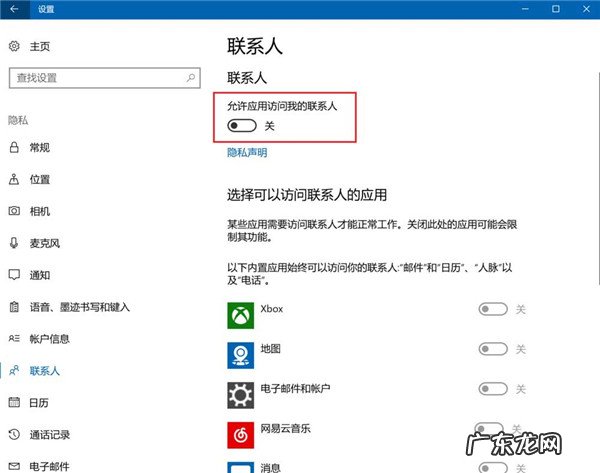This screenshot has height=473, width=600.
Task: Click 选择可以访问联系人的应用 heading
Action: (307, 195)
